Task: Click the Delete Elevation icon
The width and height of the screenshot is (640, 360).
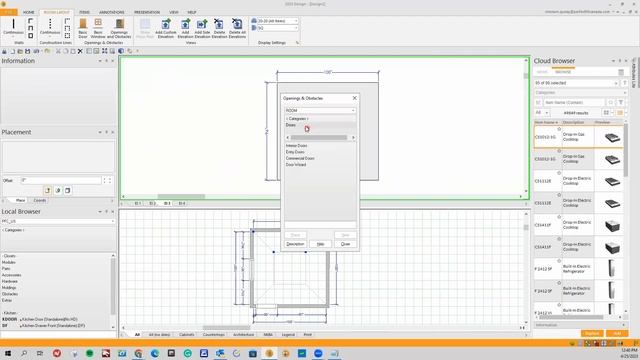Action: [219, 28]
